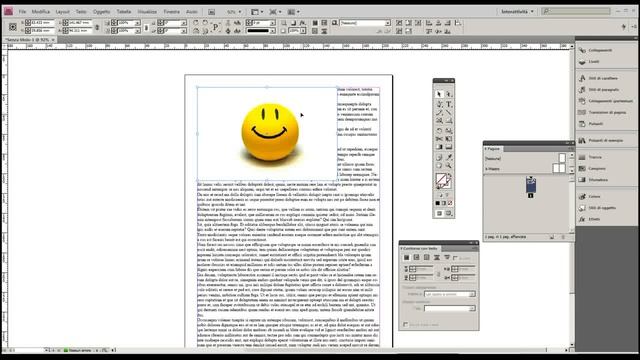Screen dimensions: 640x360
Task: Open the Modifica menu
Action: 40,12
